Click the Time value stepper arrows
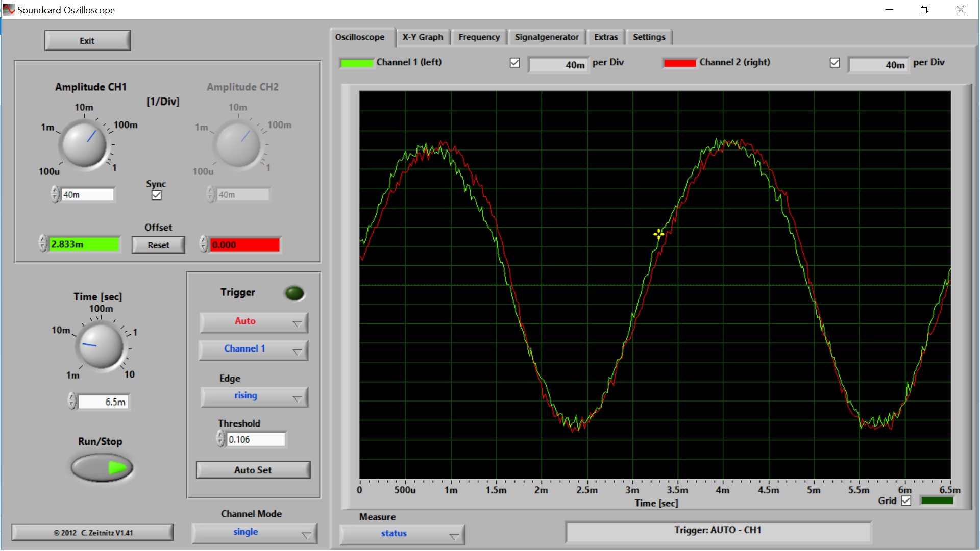980x551 pixels. click(72, 402)
